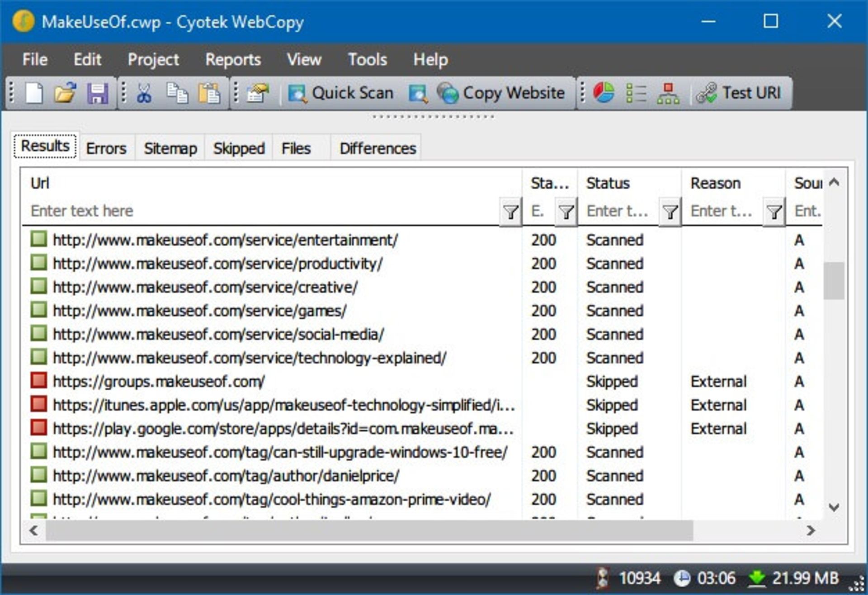This screenshot has height=595, width=868.
Task: Click the New project icon
Action: (34, 93)
